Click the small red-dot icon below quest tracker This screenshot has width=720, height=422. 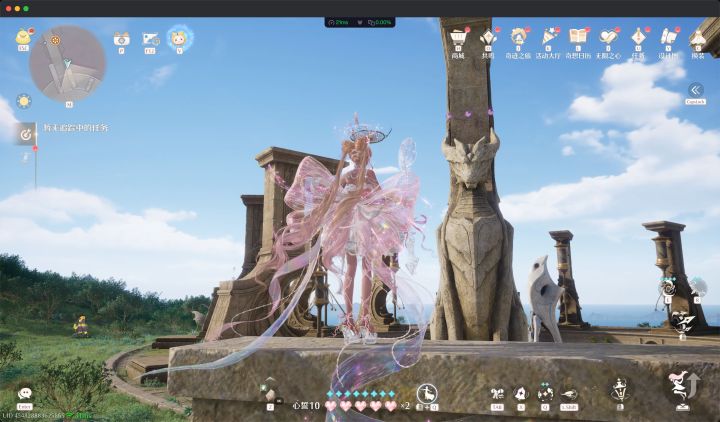pos(26,158)
